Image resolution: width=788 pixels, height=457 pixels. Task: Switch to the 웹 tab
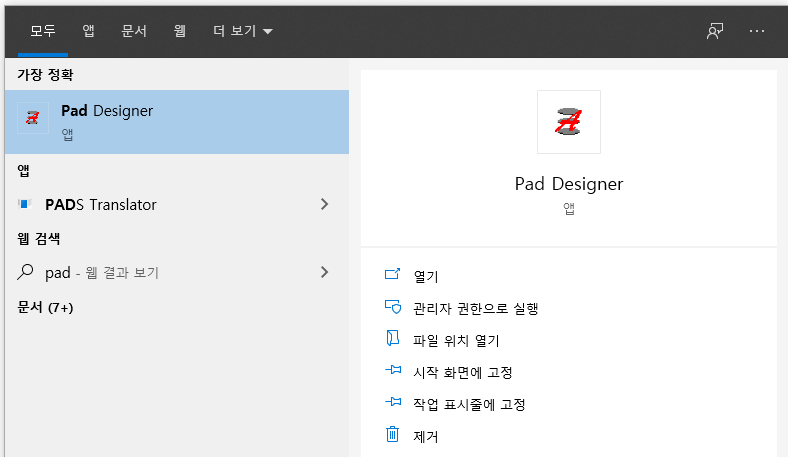click(179, 31)
